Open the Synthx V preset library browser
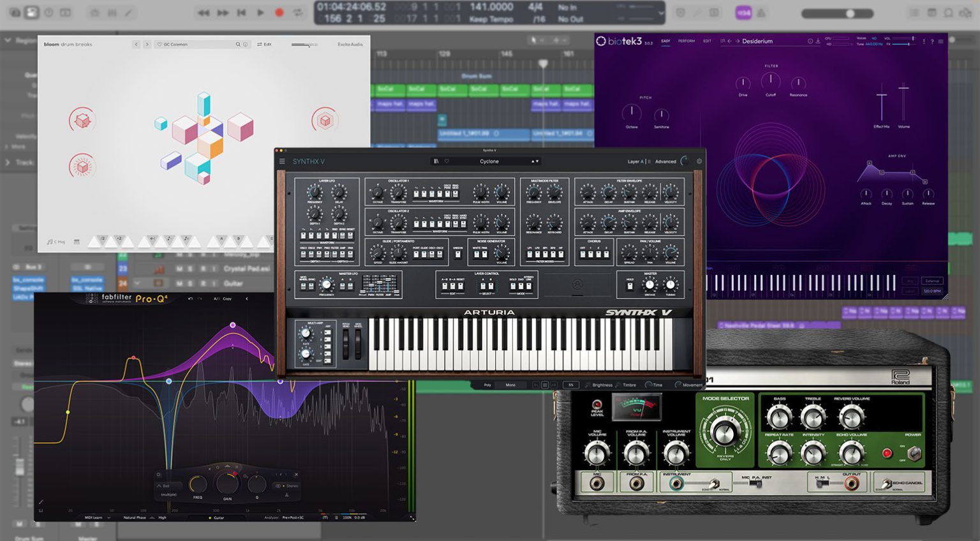This screenshot has height=541, width=980. (436, 161)
